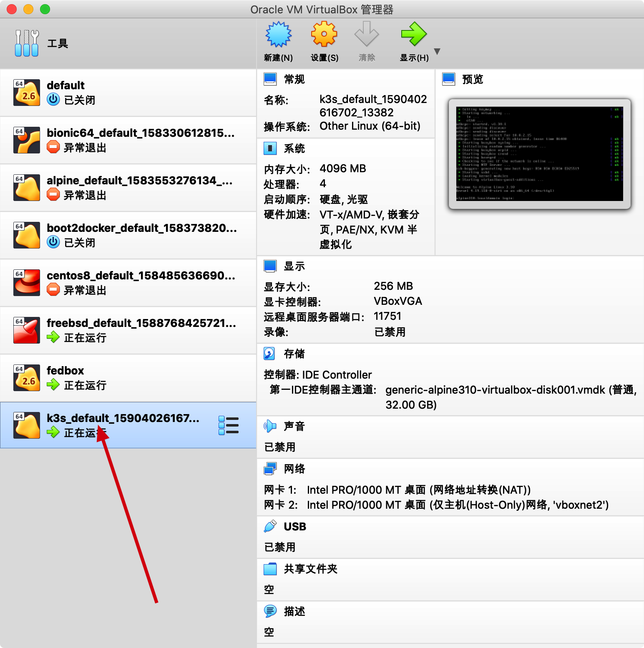Open the General (常规) section header
Image resolution: width=644 pixels, height=648 pixels.
(x=294, y=79)
